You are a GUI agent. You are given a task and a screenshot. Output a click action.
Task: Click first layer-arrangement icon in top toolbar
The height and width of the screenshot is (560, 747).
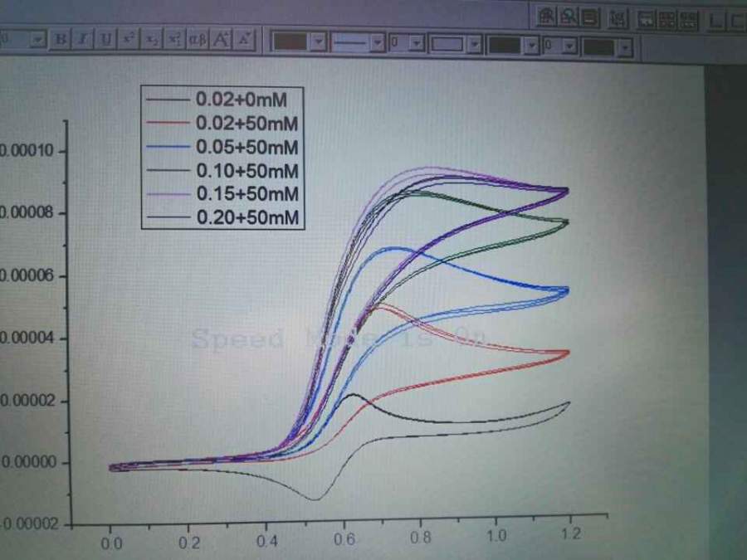coord(647,21)
